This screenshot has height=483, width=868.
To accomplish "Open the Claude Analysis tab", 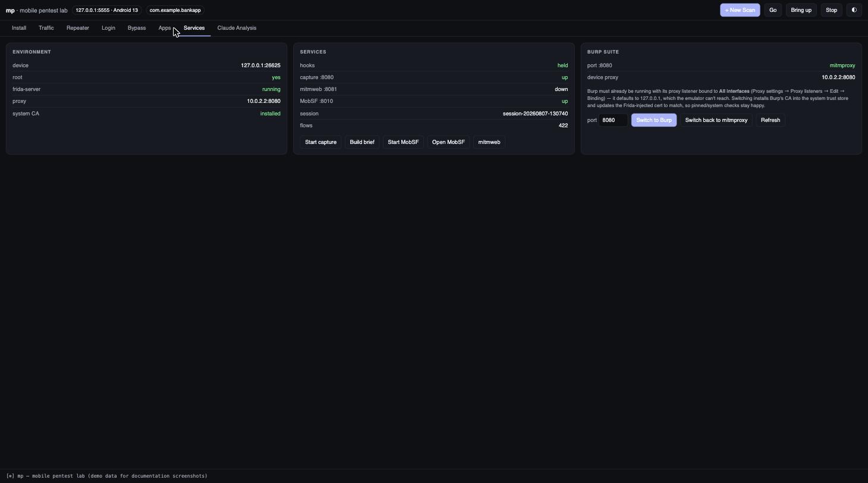I will point(237,28).
